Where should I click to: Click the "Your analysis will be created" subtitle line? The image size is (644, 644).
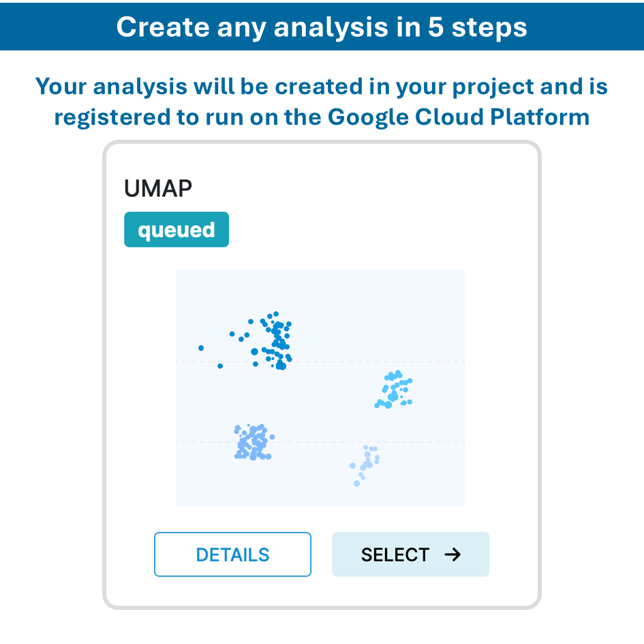tap(322, 87)
